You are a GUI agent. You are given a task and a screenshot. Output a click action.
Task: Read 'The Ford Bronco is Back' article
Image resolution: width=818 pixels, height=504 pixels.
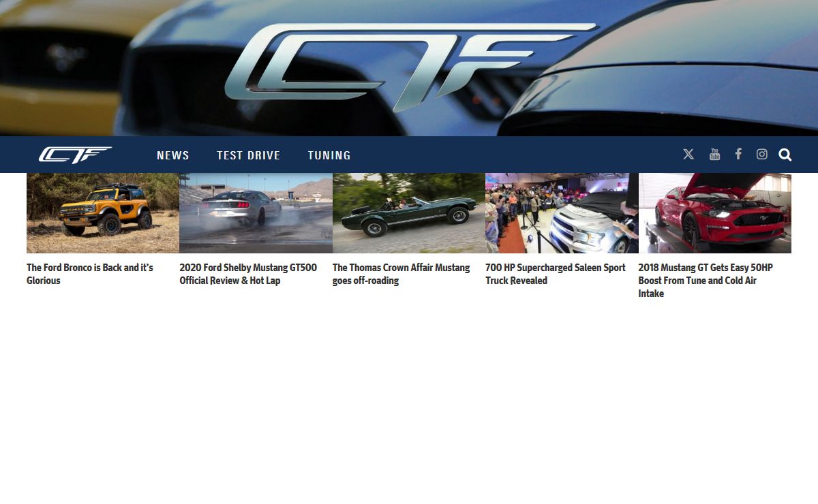(90, 274)
